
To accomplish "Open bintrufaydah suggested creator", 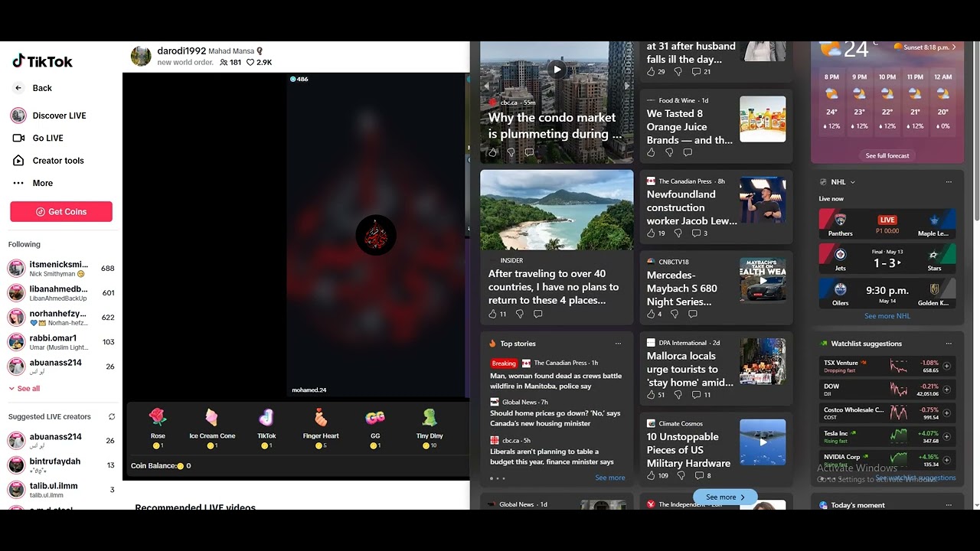I will (61, 465).
